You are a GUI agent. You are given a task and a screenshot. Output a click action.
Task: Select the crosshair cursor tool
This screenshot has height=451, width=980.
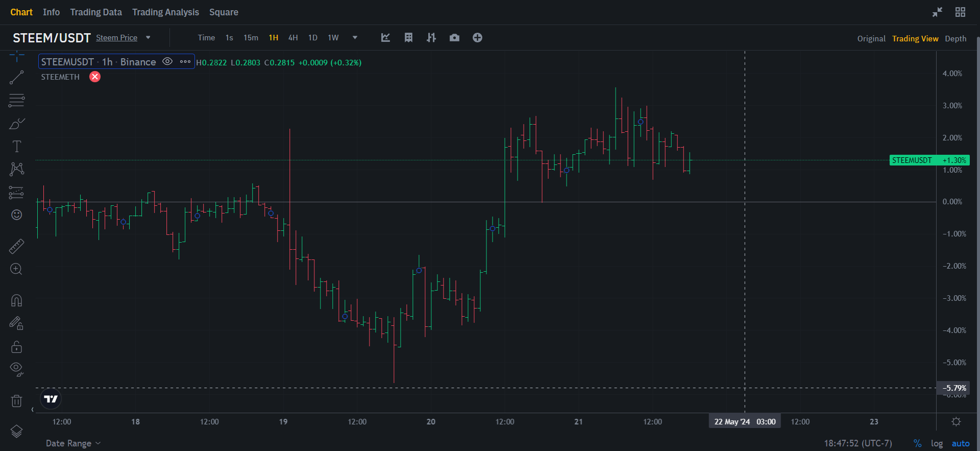click(16, 55)
